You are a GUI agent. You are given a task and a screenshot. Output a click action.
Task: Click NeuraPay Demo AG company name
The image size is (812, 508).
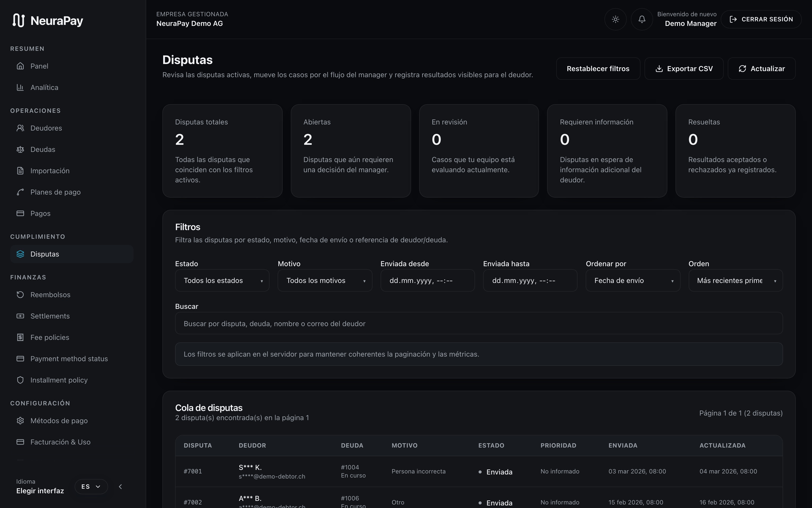(x=190, y=24)
